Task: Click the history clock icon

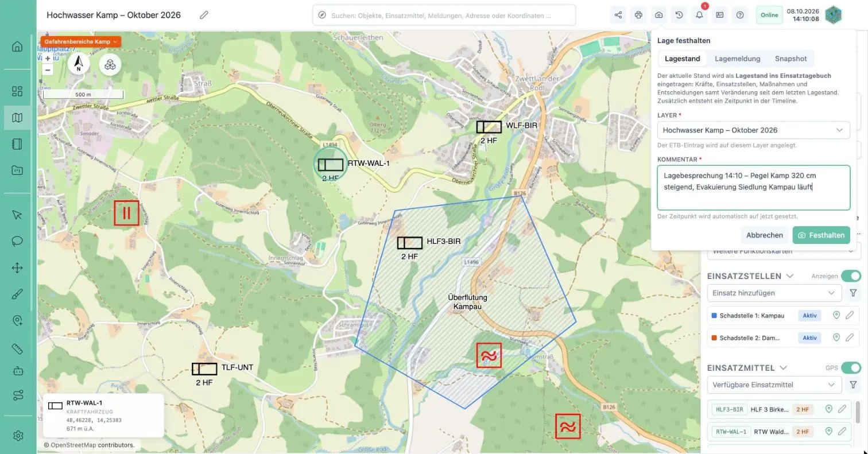Action: [679, 15]
